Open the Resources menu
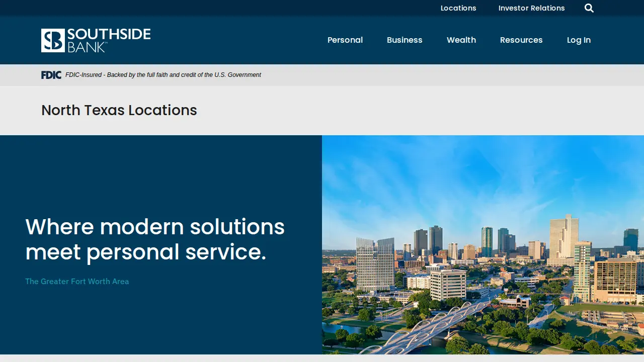 [521, 40]
